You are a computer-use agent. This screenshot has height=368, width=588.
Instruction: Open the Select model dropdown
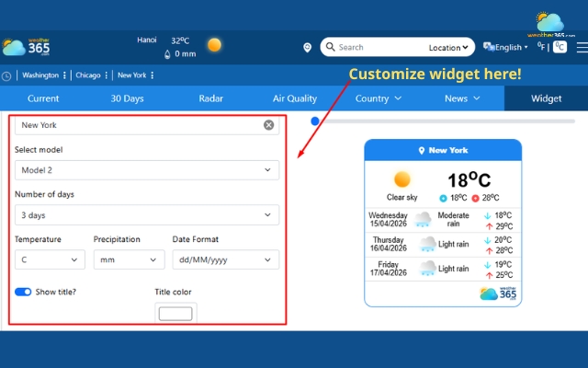(147, 170)
